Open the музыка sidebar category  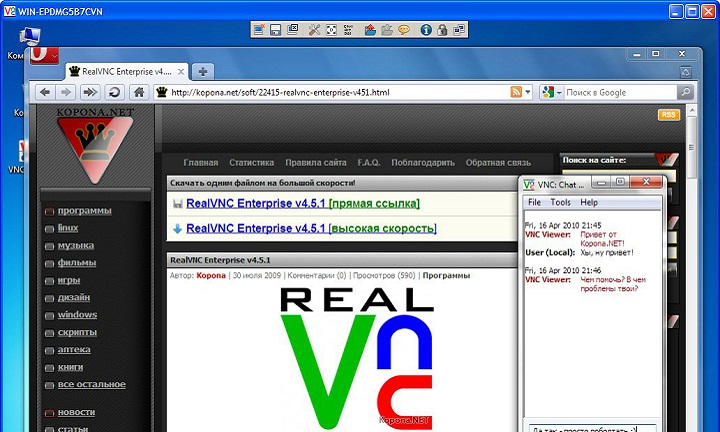[76, 246]
